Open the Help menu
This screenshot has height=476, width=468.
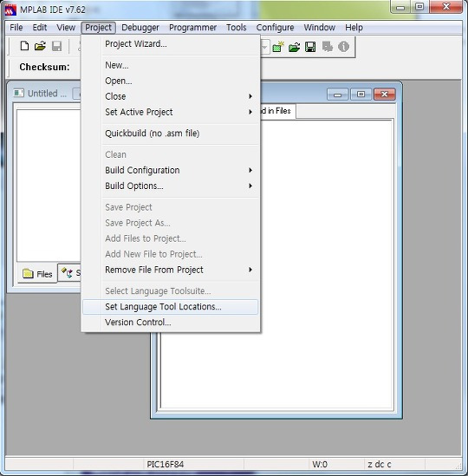pyautogui.click(x=354, y=28)
